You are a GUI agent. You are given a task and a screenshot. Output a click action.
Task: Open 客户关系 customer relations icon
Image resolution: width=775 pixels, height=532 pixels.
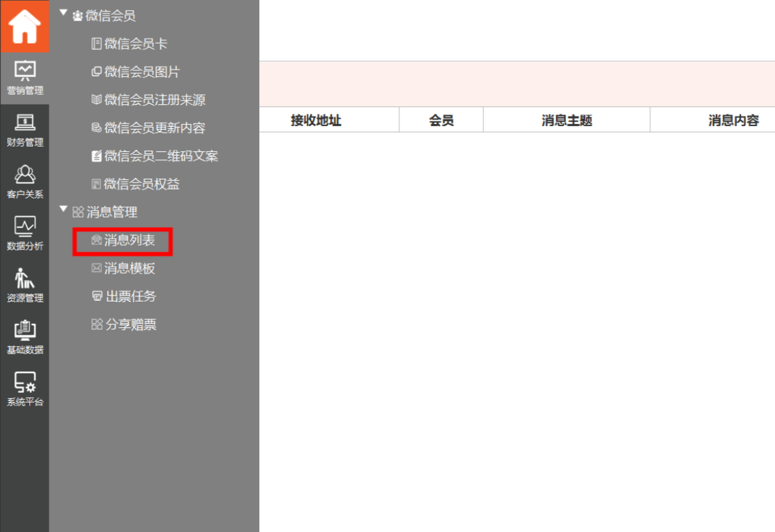tap(25, 181)
